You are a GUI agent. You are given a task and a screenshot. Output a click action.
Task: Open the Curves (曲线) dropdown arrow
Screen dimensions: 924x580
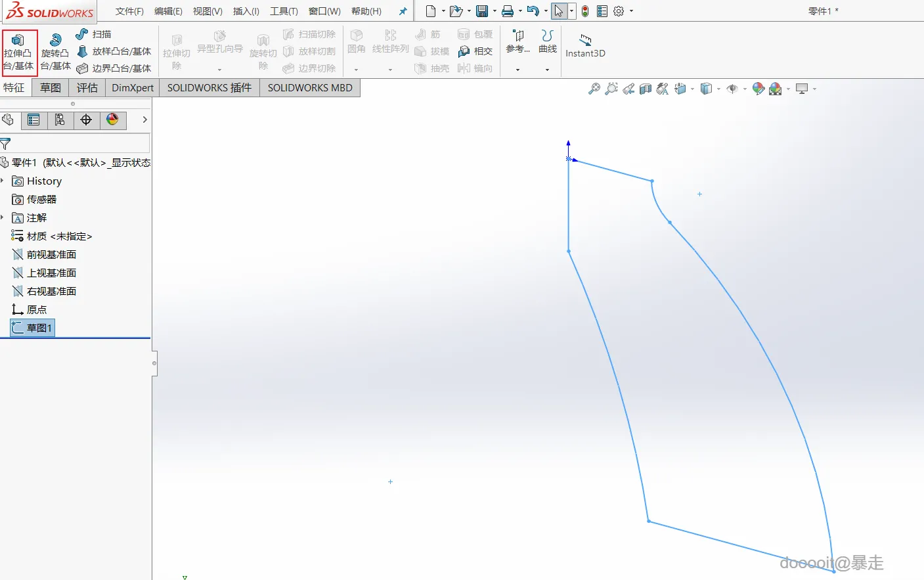coord(547,70)
